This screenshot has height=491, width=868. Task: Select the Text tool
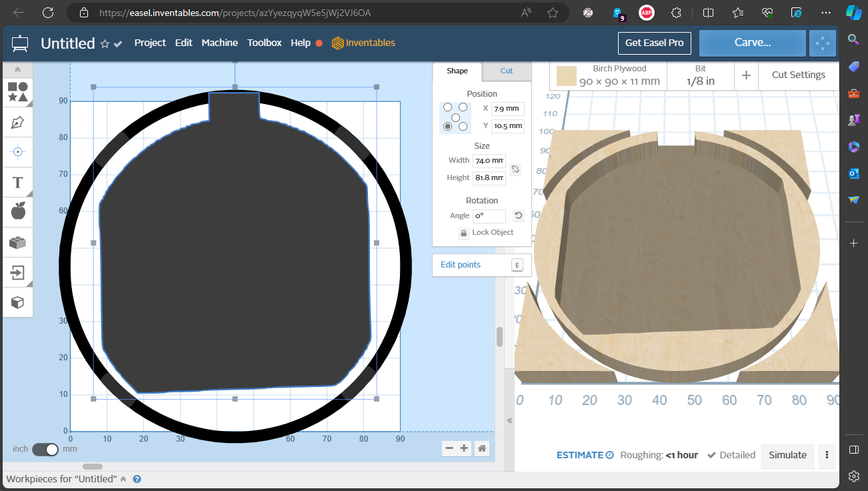pyautogui.click(x=18, y=182)
